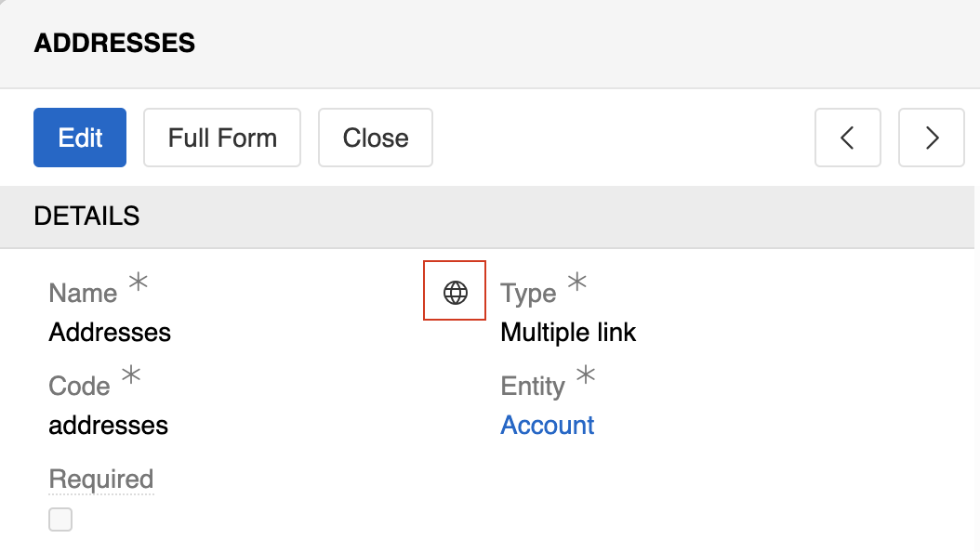The image size is (980, 552).
Task: Select the Code value 'addresses'
Action: [x=108, y=426]
